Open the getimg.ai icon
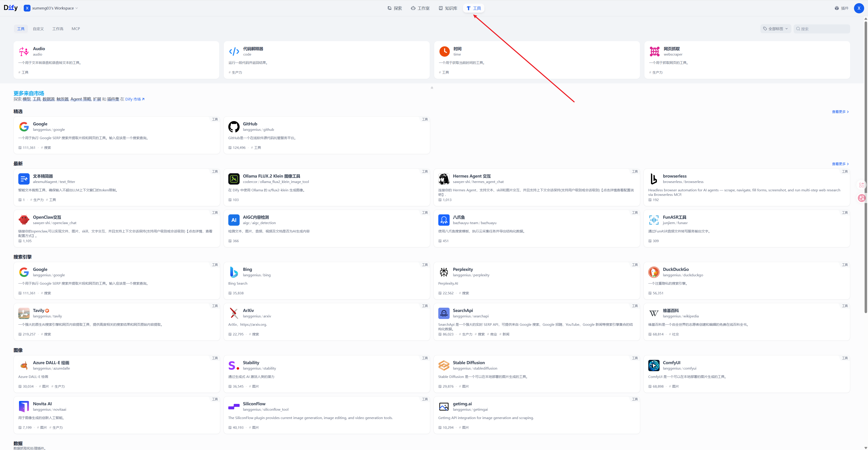868x450 pixels. (x=444, y=407)
